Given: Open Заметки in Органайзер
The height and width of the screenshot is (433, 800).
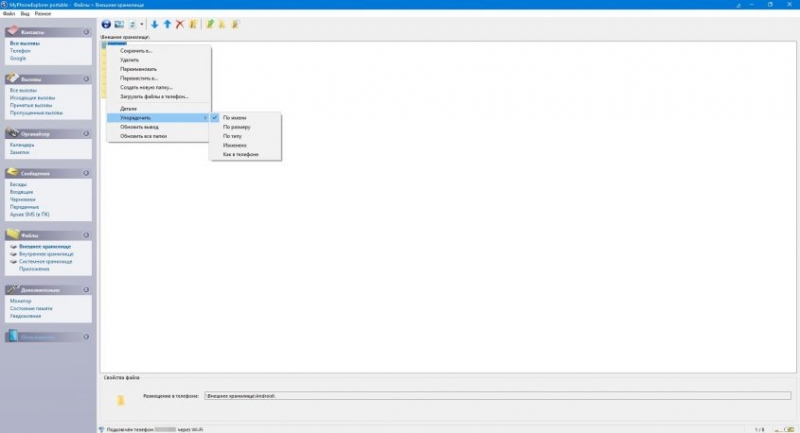Looking at the screenshot, I should click(20, 152).
